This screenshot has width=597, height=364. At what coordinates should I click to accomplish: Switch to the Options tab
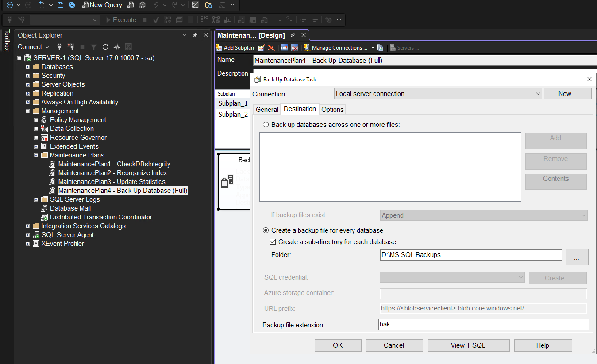coord(332,110)
